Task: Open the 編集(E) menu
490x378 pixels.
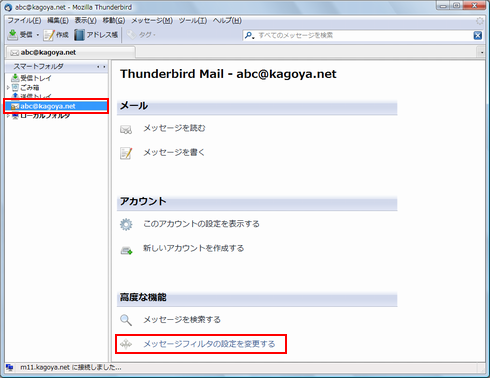Action: tap(58, 21)
